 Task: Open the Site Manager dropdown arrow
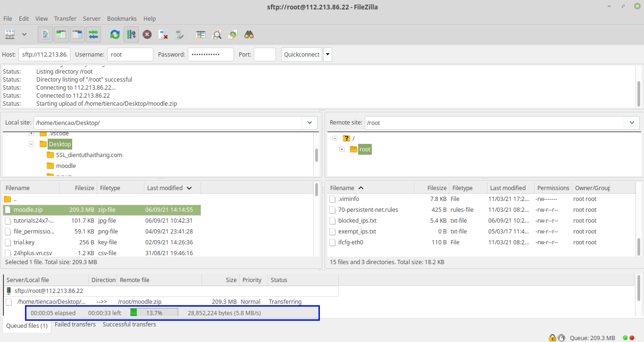24,34
